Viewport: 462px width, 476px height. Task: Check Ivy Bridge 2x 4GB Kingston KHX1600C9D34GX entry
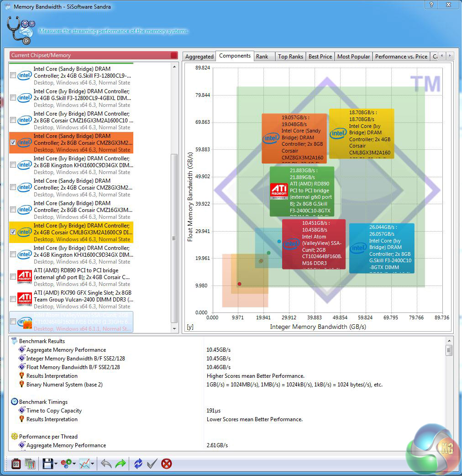click(x=13, y=254)
